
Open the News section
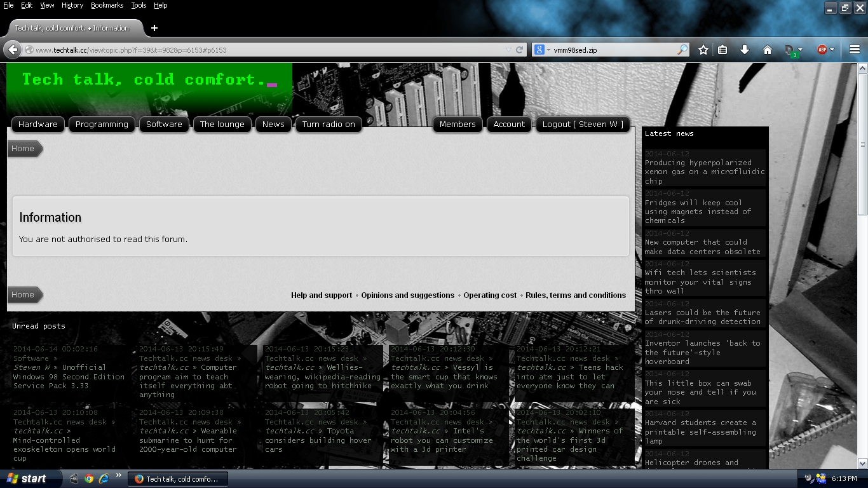coord(273,125)
